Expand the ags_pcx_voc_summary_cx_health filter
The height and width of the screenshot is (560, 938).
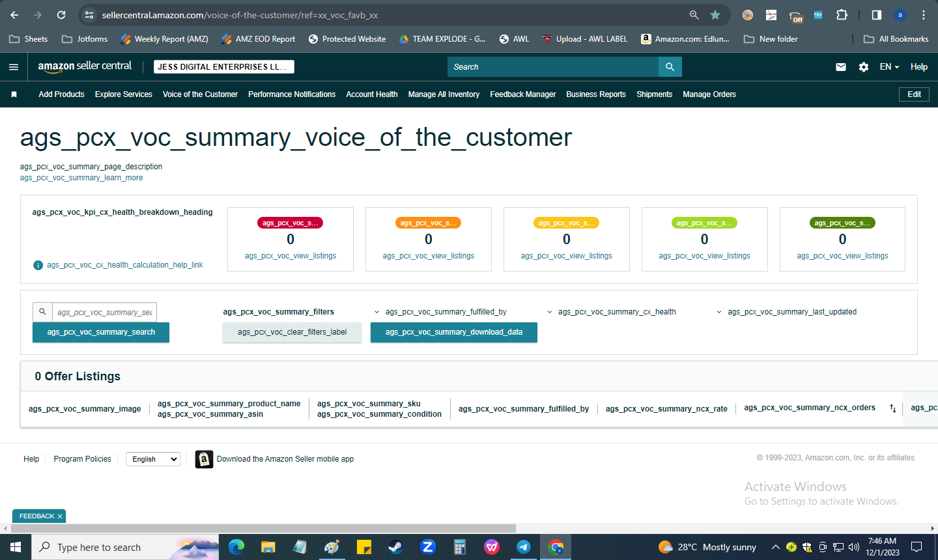coord(611,312)
